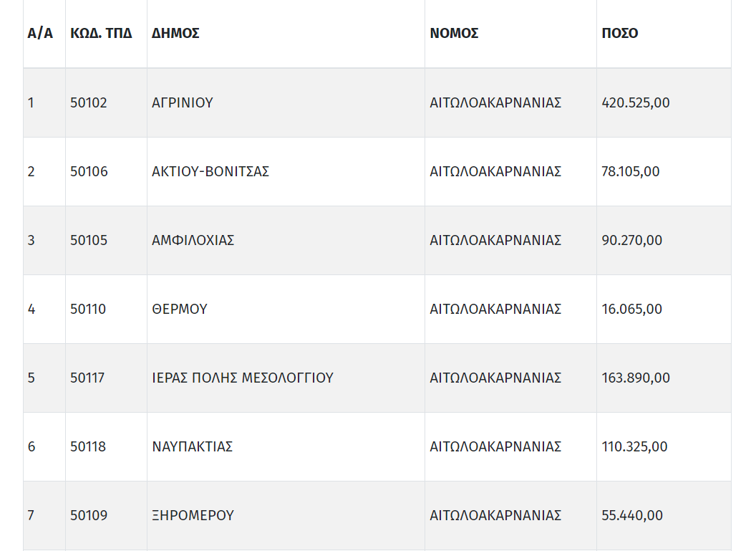
Task: Click the ΑΜΦΙΛΟΧΙΑΣ municipality cell
Action: [193, 240]
